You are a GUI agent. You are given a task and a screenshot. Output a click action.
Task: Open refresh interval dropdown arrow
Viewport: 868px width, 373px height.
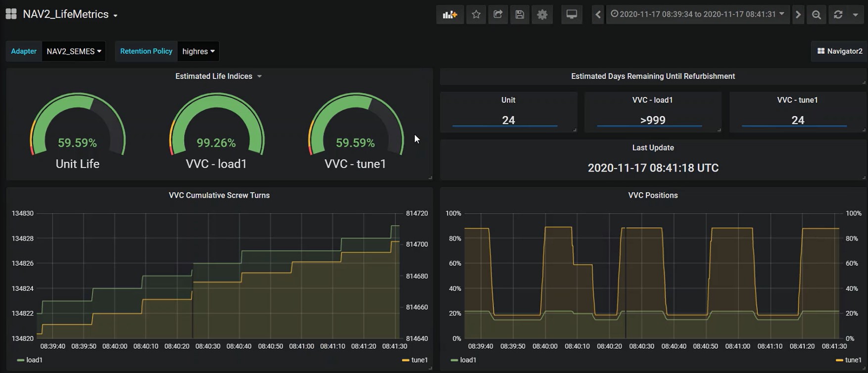[x=855, y=15]
